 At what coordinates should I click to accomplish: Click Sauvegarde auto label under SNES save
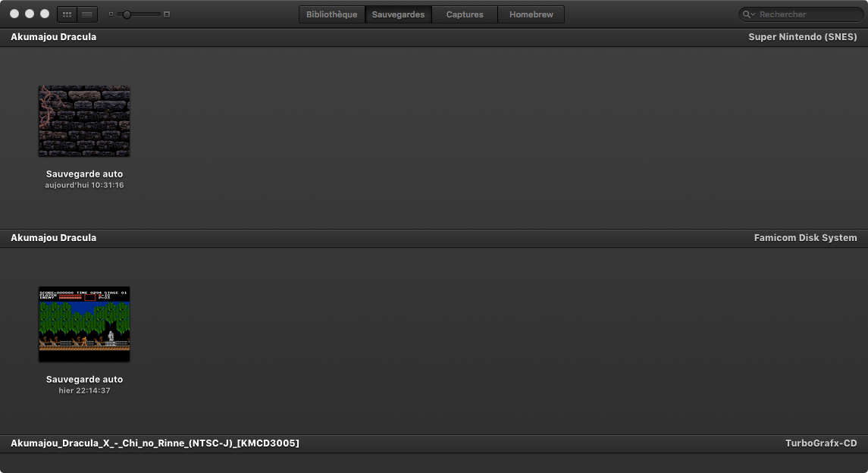(x=84, y=174)
